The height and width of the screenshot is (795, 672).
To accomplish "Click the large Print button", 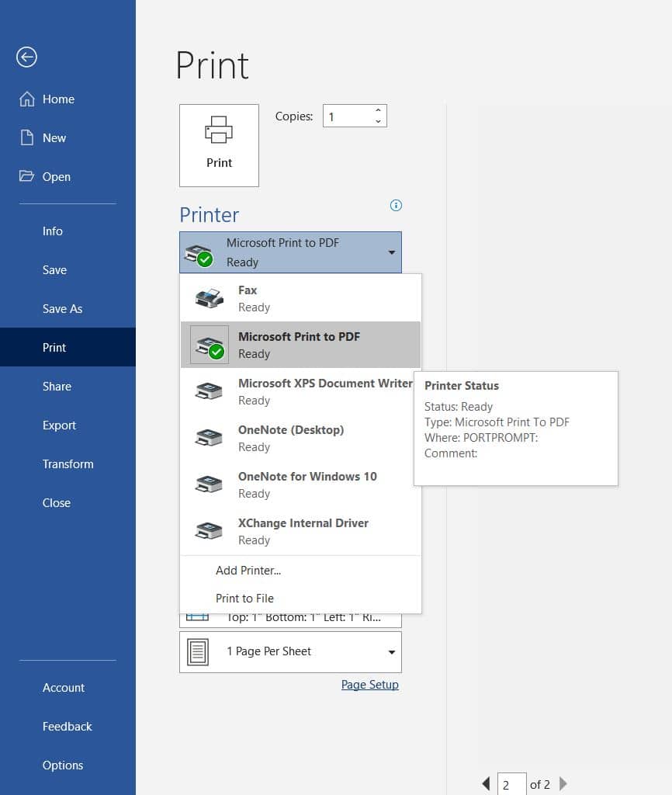I will [219, 145].
